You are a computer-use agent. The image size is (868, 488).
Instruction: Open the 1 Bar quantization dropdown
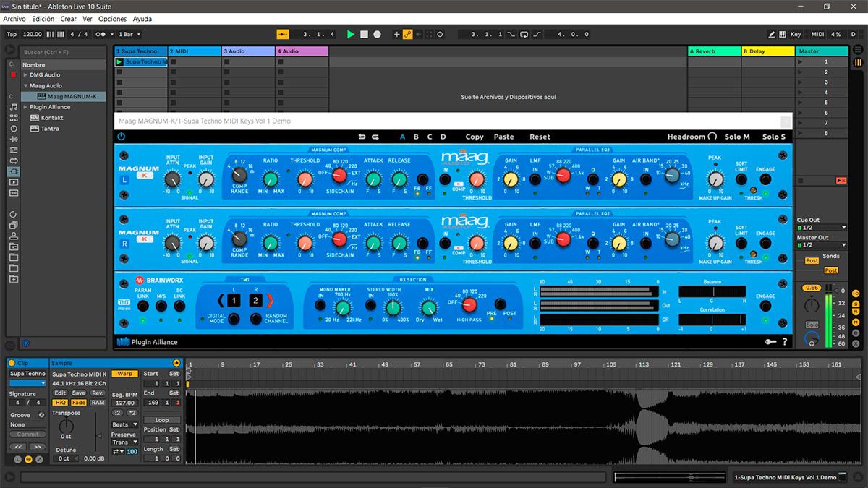click(x=129, y=34)
